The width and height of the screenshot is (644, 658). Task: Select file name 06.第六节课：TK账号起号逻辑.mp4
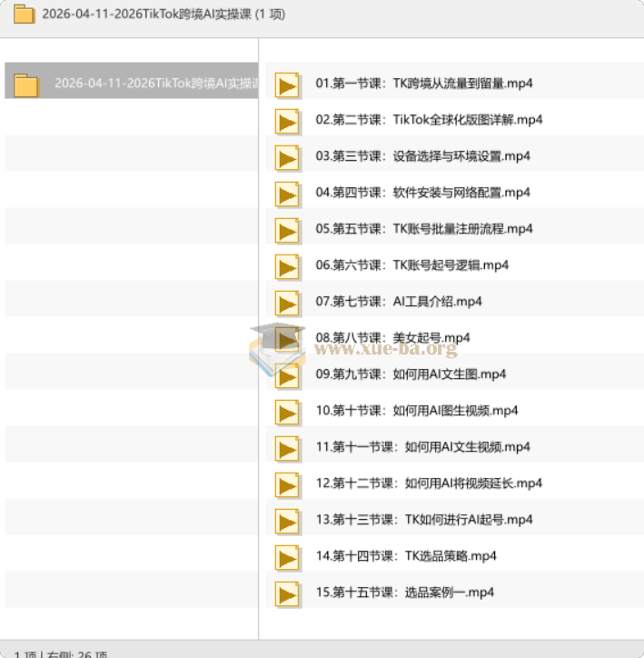tap(412, 265)
